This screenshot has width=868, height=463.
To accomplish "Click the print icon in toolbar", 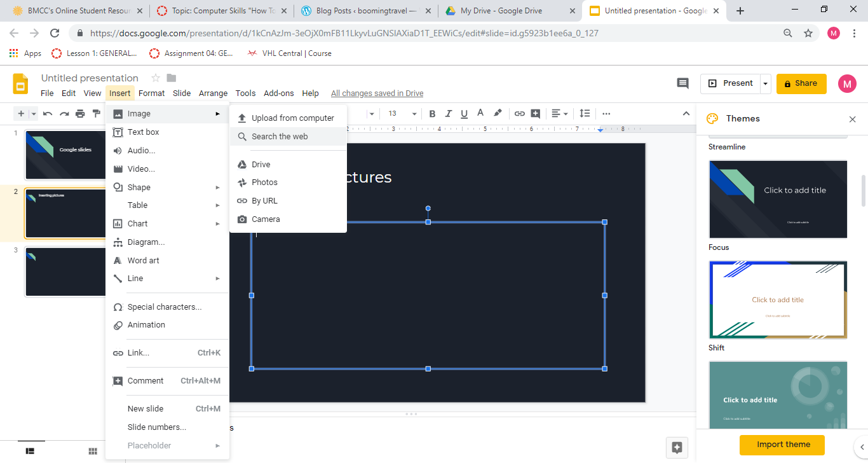I will 80,114.
